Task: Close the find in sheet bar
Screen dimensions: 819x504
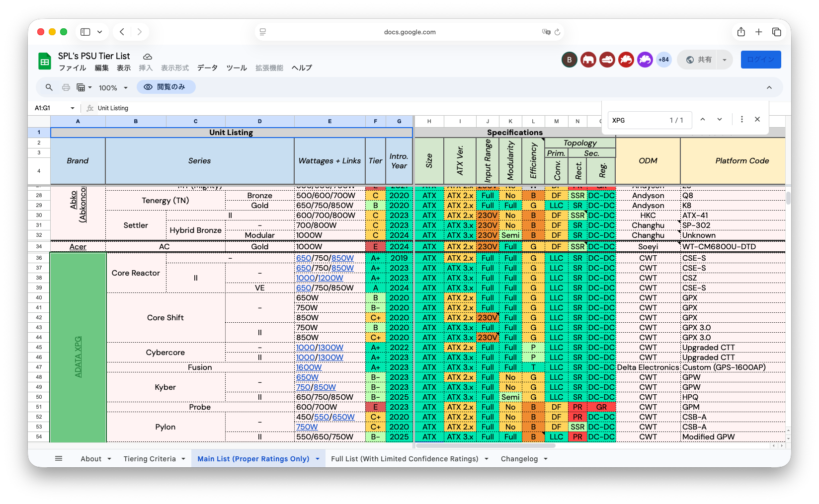Action: (757, 120)
